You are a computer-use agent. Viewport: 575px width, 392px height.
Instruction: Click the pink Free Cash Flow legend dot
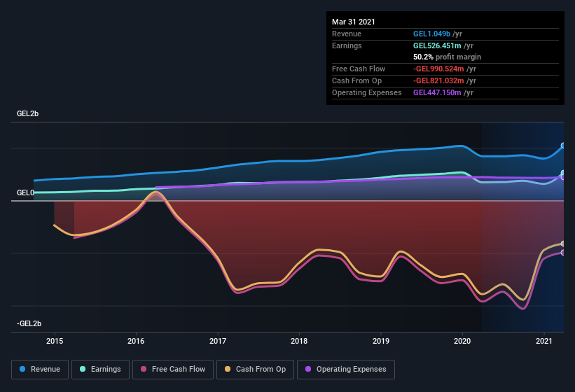(x=144, y=369)
